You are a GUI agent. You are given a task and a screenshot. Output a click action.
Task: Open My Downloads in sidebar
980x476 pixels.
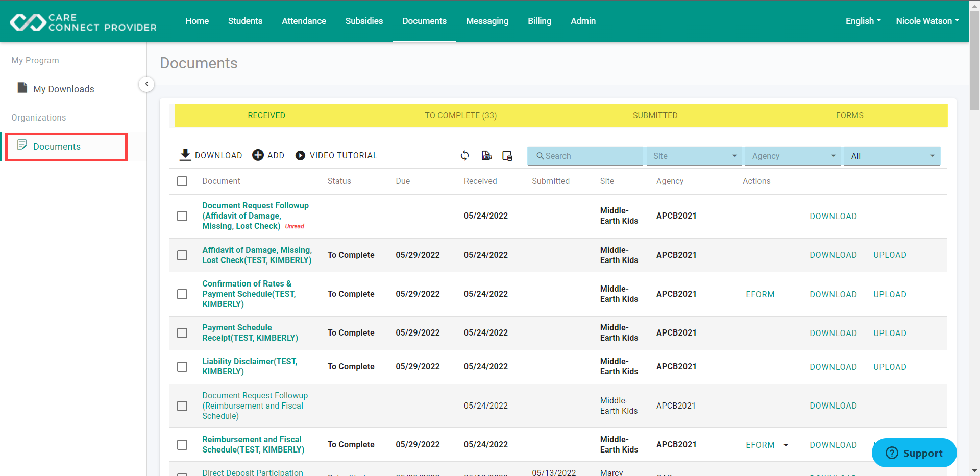[x=64, y=89]
